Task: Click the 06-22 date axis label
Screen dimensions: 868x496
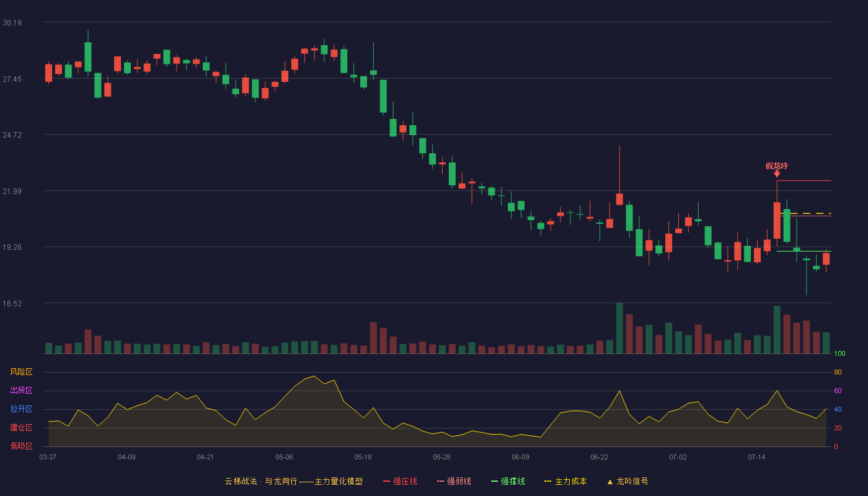Action: (x=599, y=457)
